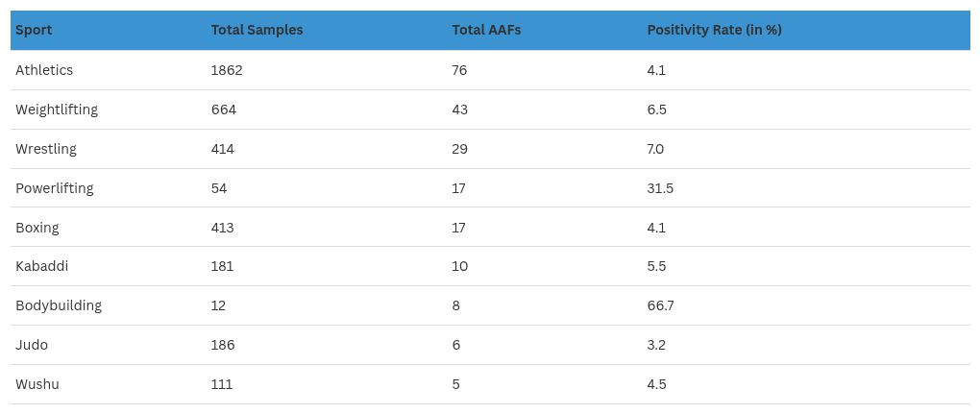Image resolution: width=980 pixels, height=414 pixels.
Task: Click Wrestling total samples value 414
Action: pos(223,149)
